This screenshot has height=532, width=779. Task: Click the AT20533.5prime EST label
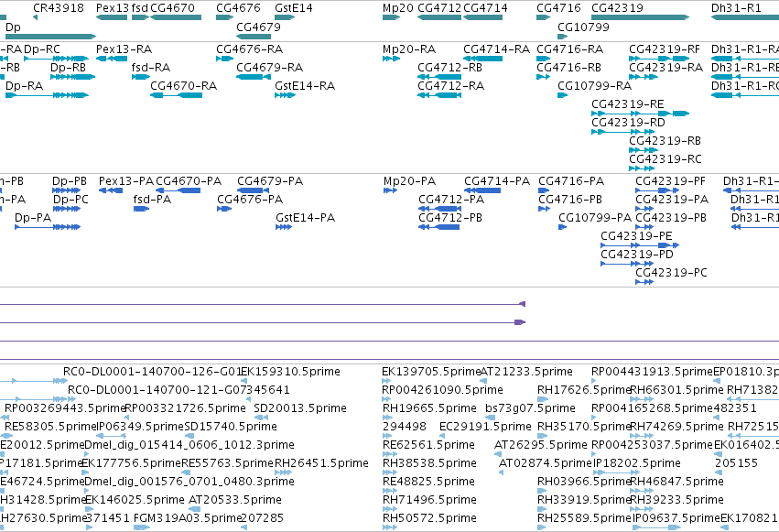[x=235, y=500]
